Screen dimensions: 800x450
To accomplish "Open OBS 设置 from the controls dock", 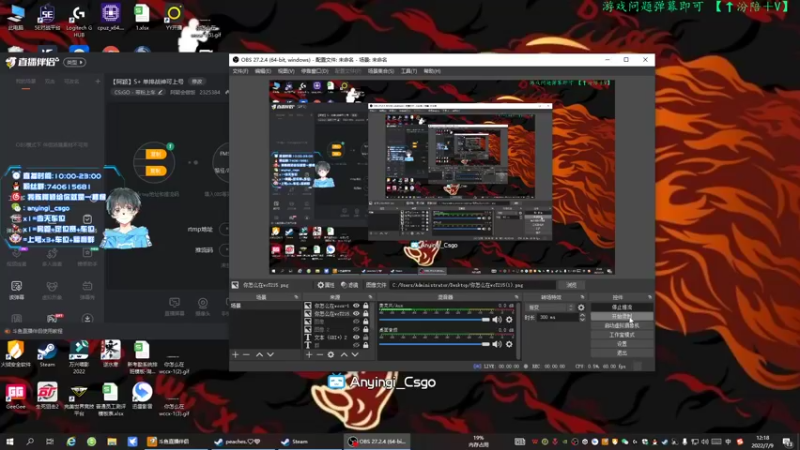I will coord(621,344).
